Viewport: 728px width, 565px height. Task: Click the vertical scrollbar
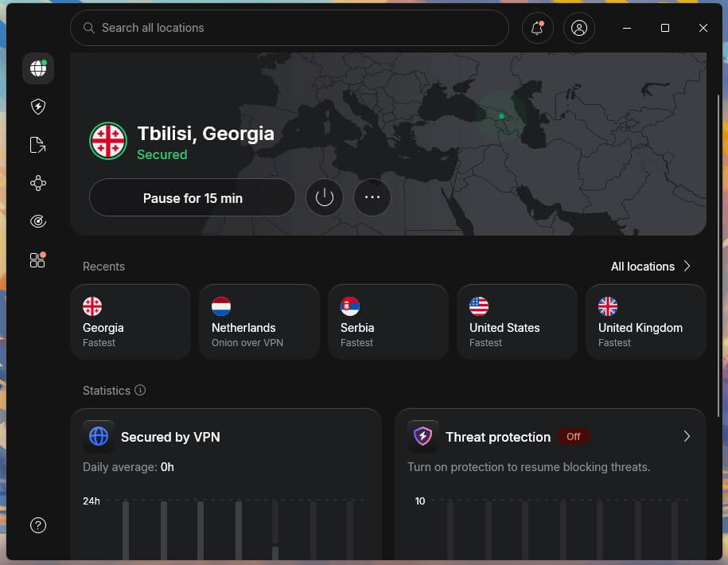tap(718, 255)
